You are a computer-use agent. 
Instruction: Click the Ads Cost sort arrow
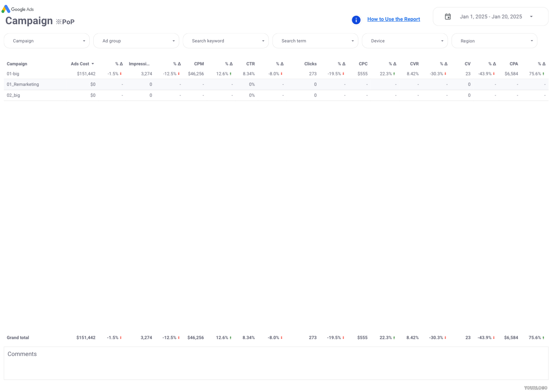tap(93, 64)
